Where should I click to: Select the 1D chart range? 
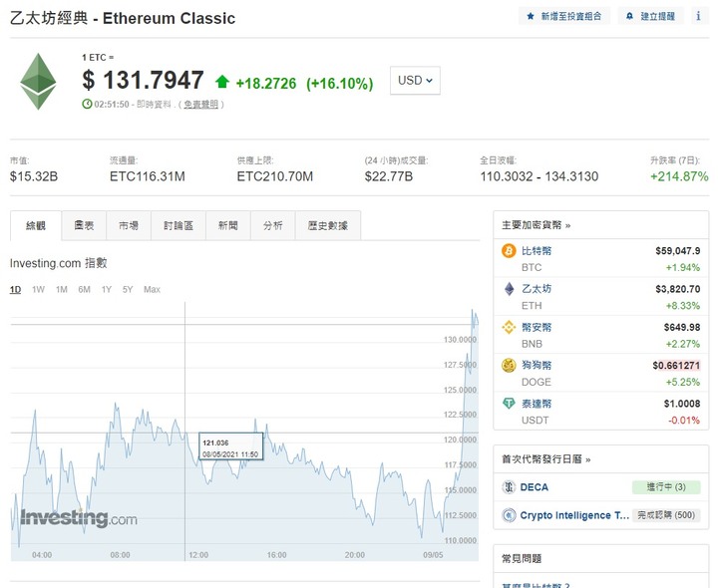[x=16, y=289]
